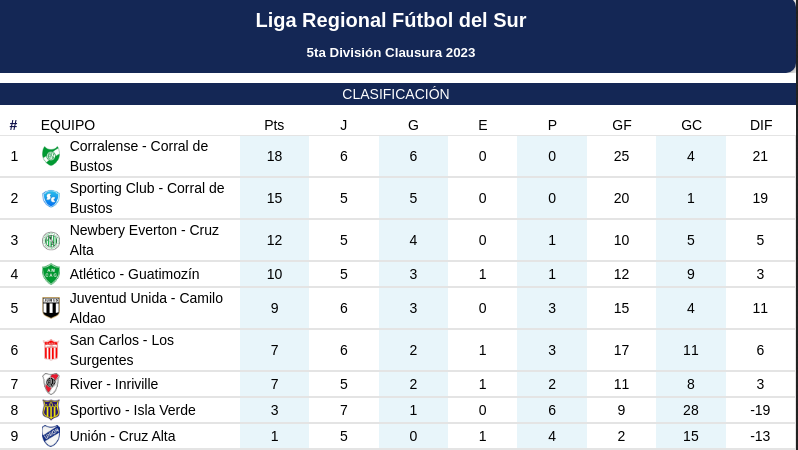Open the Sporting Club - Corral de Bustos team

tap(147, 198)
